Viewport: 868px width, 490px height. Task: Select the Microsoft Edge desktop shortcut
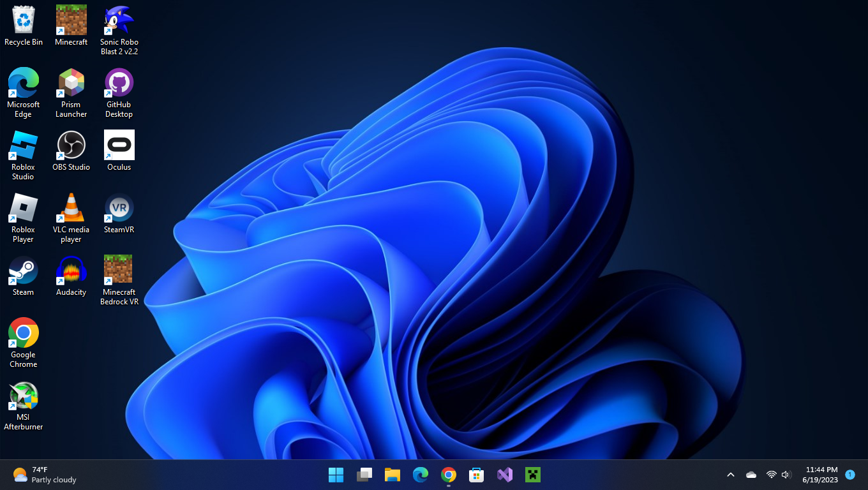(24, 93)
